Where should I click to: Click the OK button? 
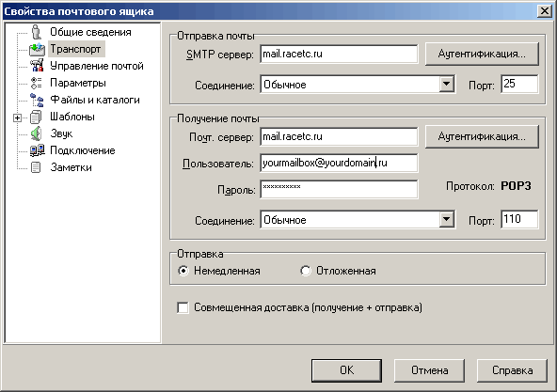(x=346, y=370)
